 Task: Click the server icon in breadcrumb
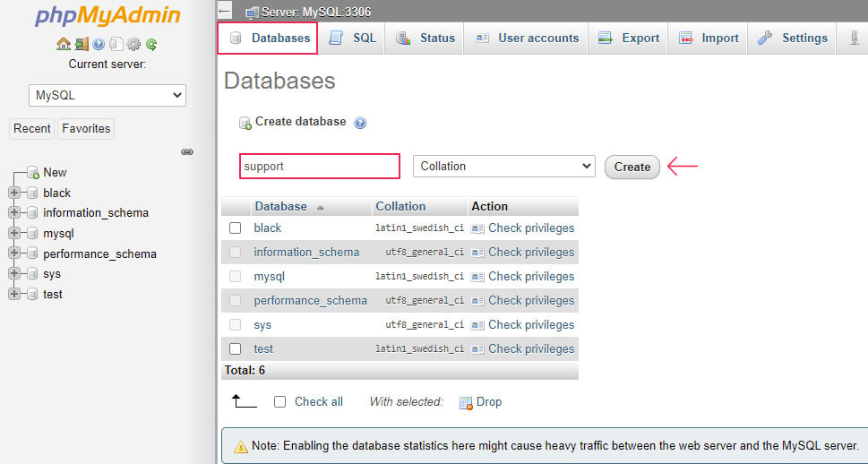coord(252,13)
